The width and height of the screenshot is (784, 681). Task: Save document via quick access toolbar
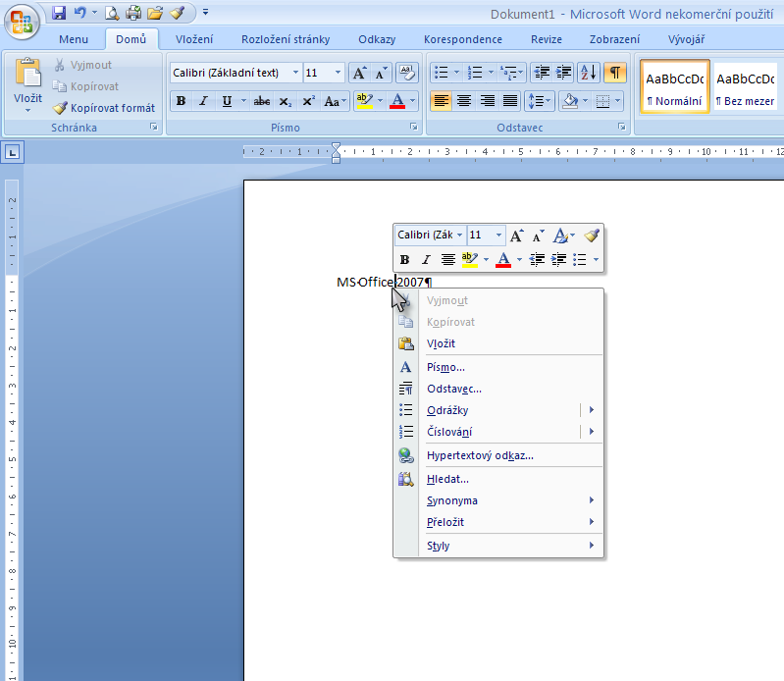59,13
